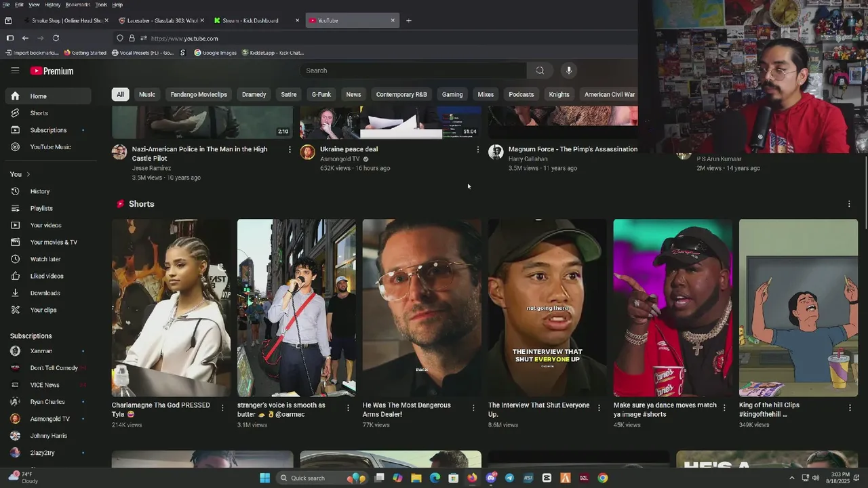Open the Asmongold TV channel avatar
The image size is (868, 488).
pyautogui.click(x=307, y=152)
